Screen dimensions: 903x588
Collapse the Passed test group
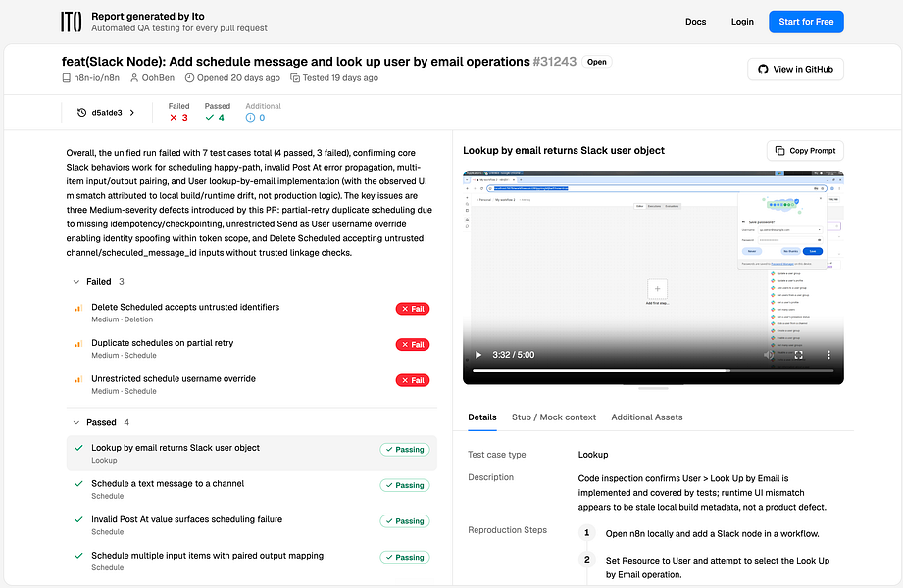coord(76,422)
